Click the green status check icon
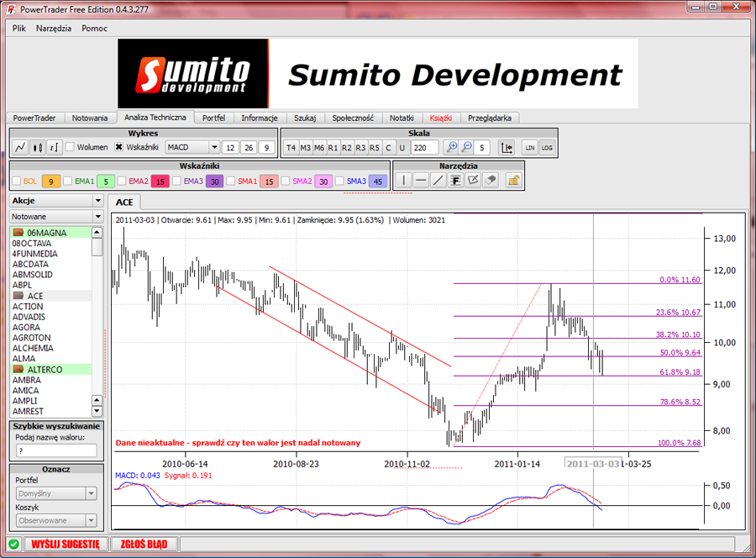 tap(14, 544)
